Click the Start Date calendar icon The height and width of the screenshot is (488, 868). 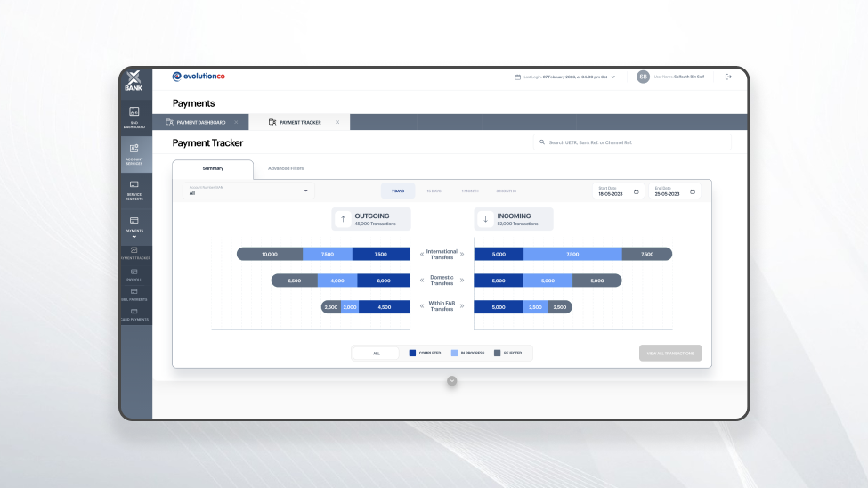pos(636,191)
